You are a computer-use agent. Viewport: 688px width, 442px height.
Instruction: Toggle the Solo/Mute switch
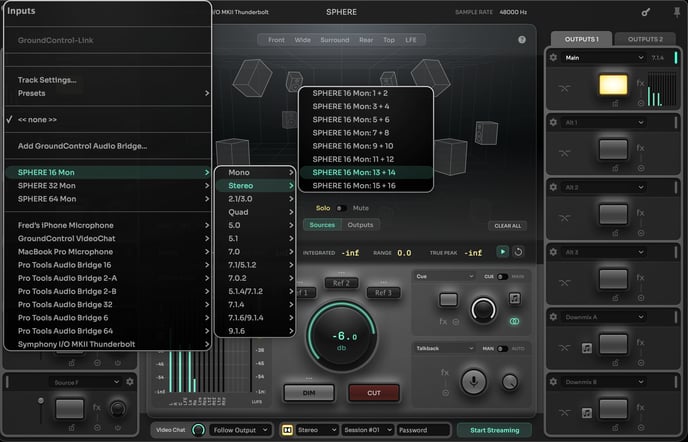pos(341,208)
